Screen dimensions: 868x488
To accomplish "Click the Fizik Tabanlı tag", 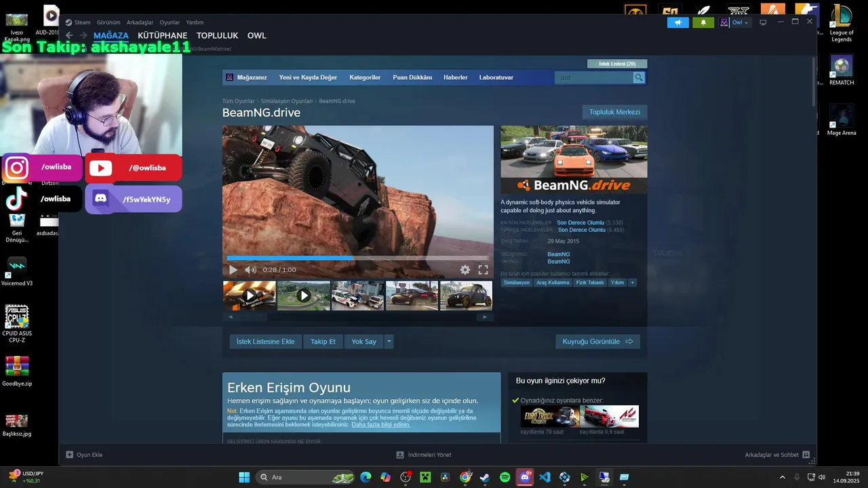I will [590, 283].
